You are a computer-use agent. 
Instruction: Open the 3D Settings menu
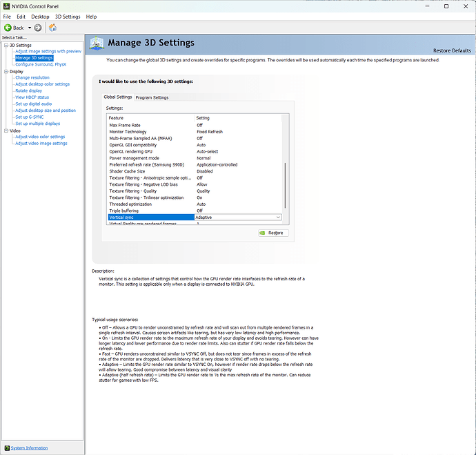pos(68,17)
